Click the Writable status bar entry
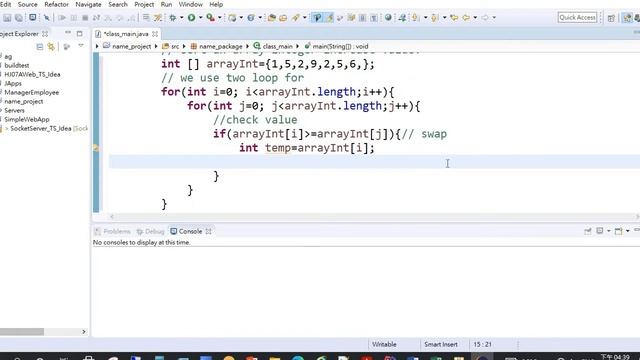 384,344
